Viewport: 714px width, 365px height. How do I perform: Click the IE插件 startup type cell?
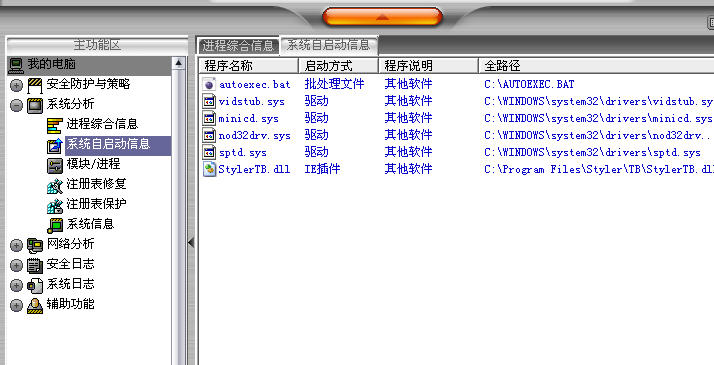point(322,169)
